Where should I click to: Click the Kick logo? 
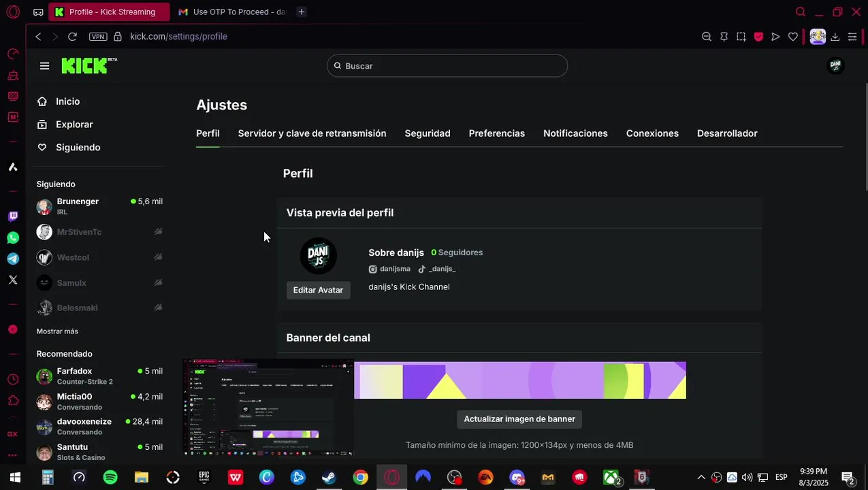coord(89,65)
